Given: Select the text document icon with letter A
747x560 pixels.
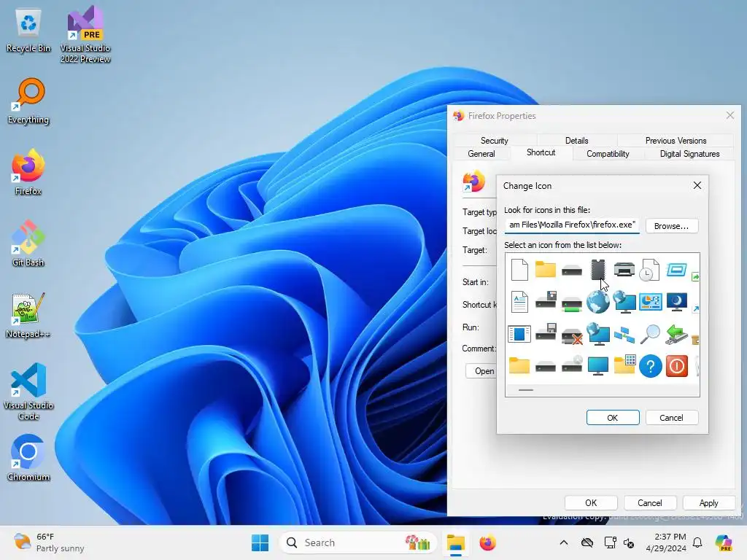Looking at the screenshot, I should [x=519, y=302].
